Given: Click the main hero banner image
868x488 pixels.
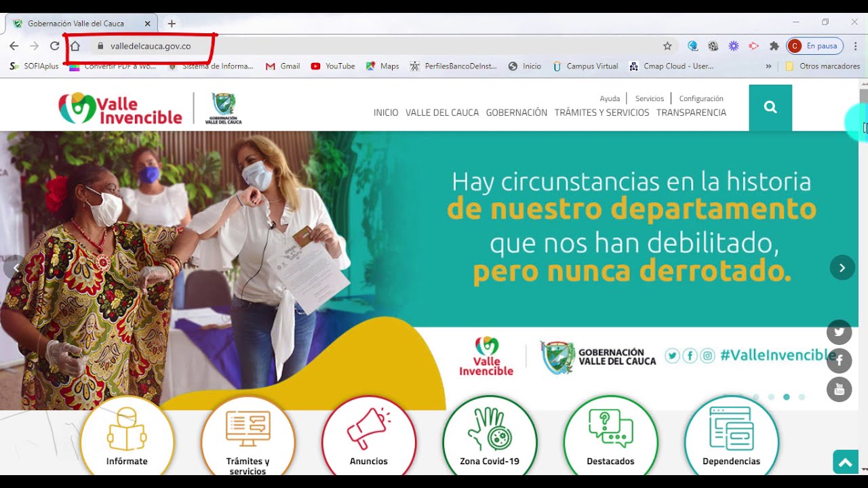Looking at the screenshot, I should coord(429,270).
